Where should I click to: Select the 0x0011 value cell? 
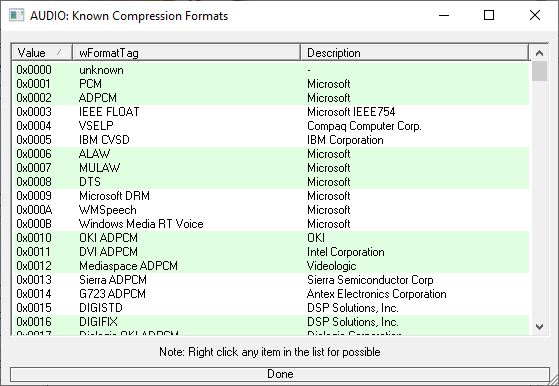(34, 252)
